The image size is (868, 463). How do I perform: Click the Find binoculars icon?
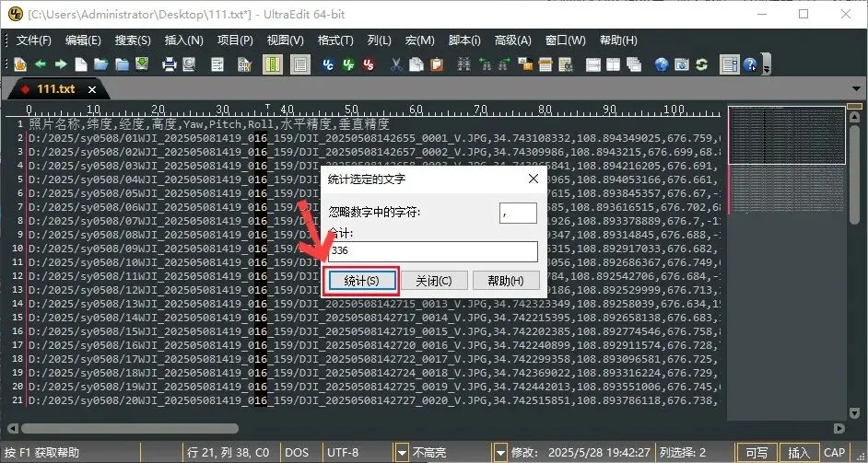pyautogui.click(x=463, y=64)
